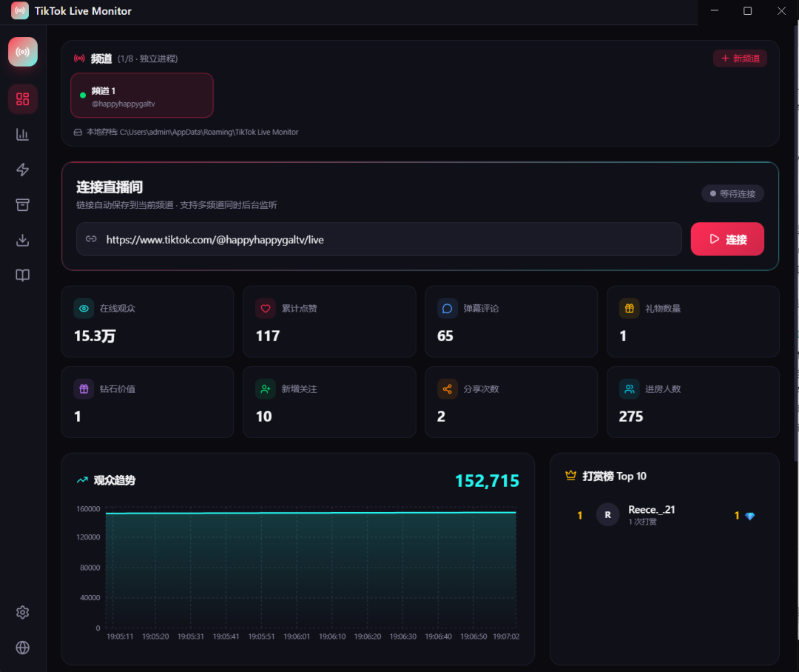Viewport: 799px width, 672px height.
Task: Click the vertical scrollbar on the right
Action: 796,245
